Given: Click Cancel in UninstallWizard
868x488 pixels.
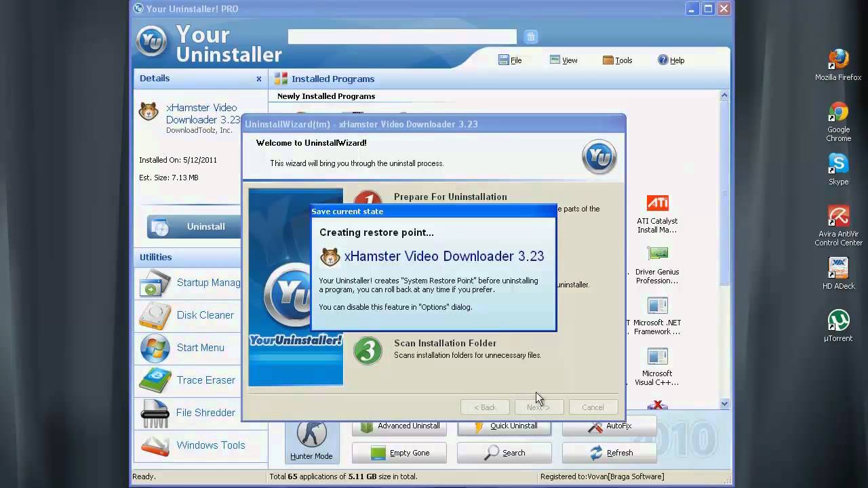Looking at the screenshot, I should coord(593,407).
